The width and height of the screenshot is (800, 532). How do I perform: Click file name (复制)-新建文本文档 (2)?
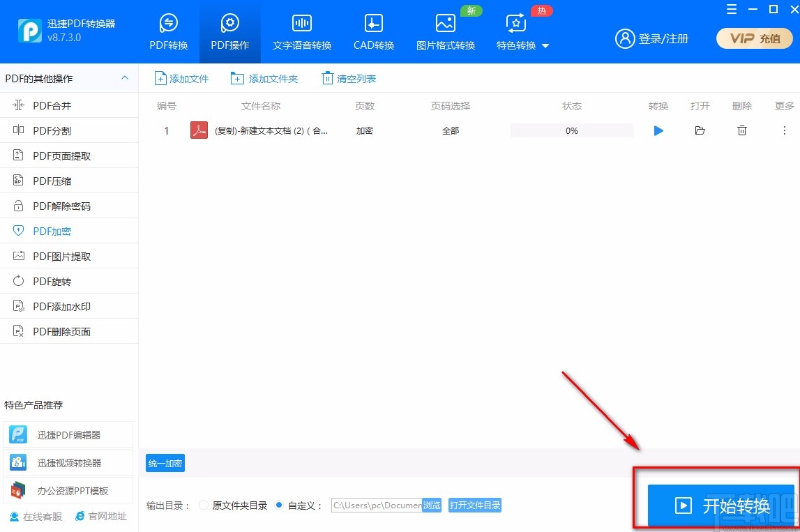tap(271, 130)
